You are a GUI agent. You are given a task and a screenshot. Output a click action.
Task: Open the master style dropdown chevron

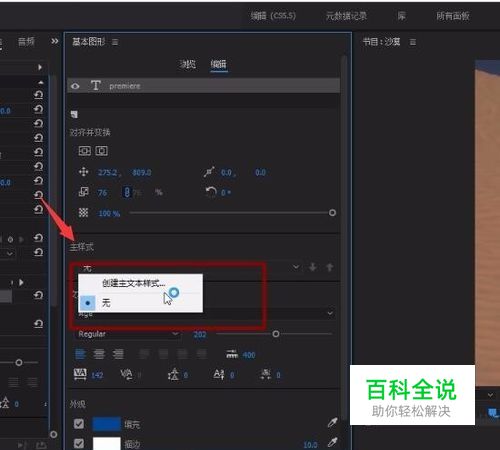click(x=296, y=267)
